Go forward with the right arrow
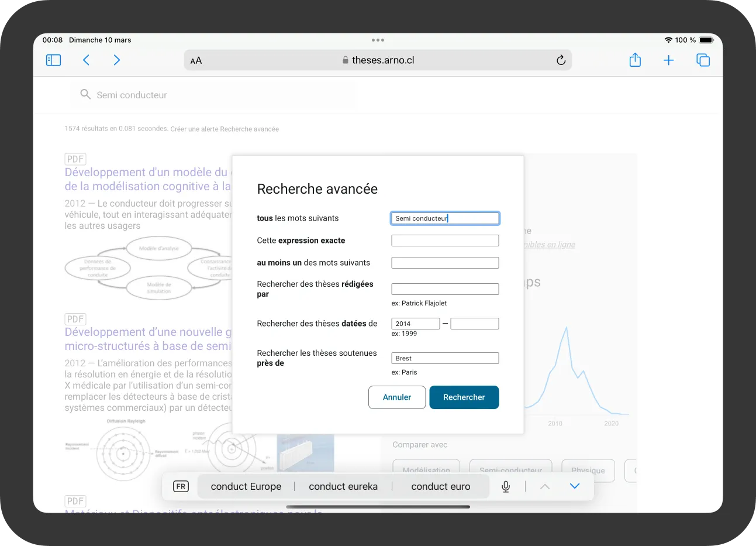The height and width of the screenshot is (546, 756). [x=117, y=60]
